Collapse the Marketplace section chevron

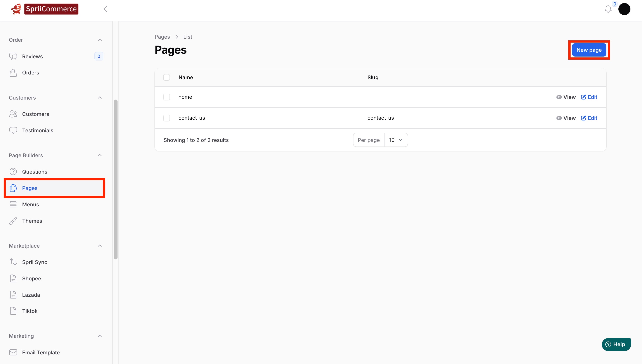[x=100, y=246]
